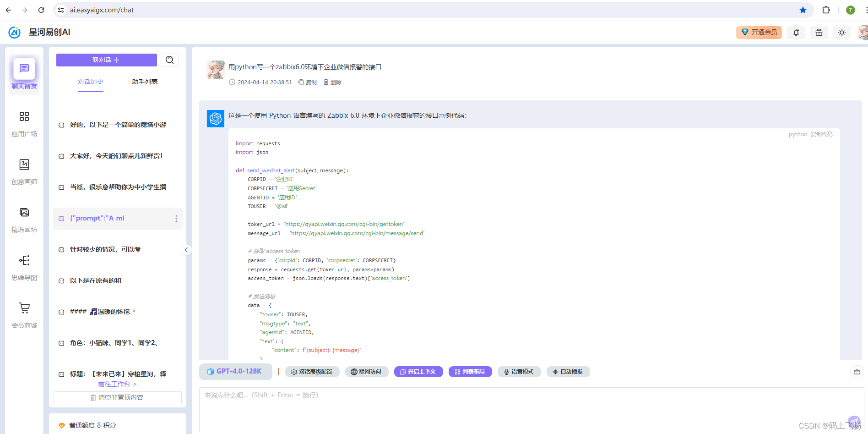
Task: Open conversation 标题：【未来已来】穿梭星河，释
Action: point(118,374)
